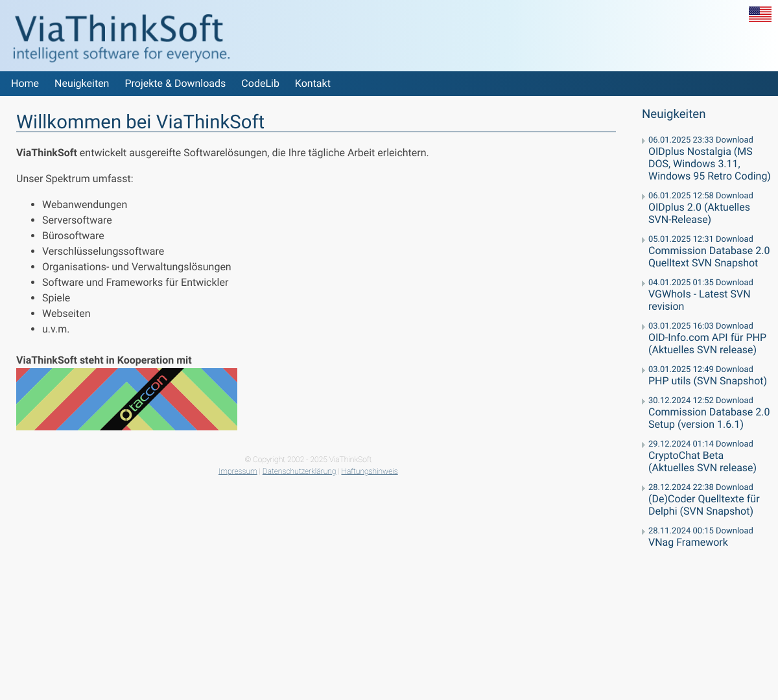778x700 pixels.
Task: Open OID-Info.com API für PHP entry
Action: coord(707,344)
